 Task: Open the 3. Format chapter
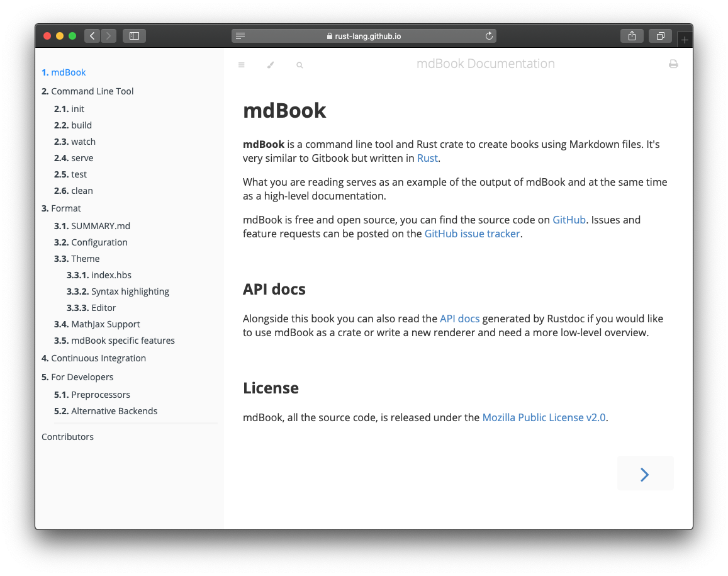click(x=61, y=208)
